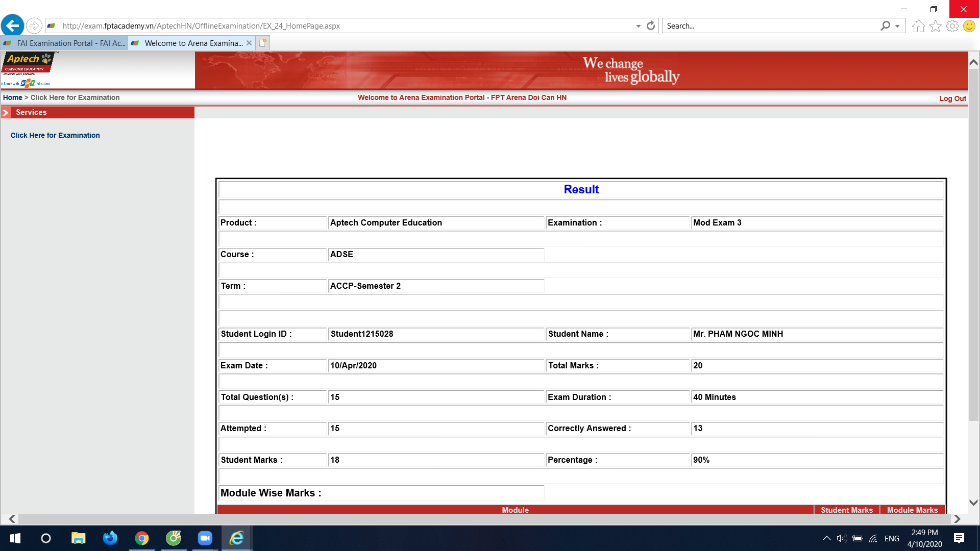Select the Student Marks value 18

[335, 460]
